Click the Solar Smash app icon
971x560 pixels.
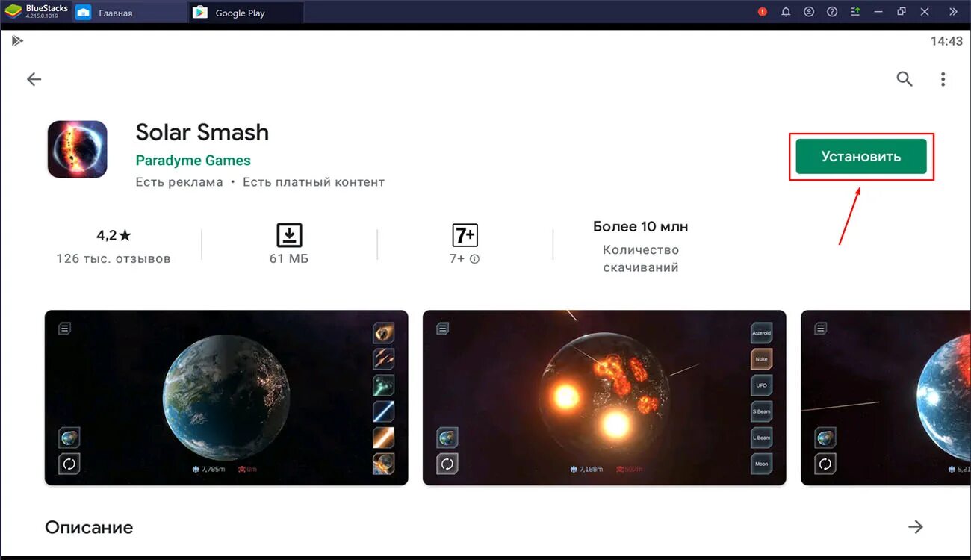[78, 149]
